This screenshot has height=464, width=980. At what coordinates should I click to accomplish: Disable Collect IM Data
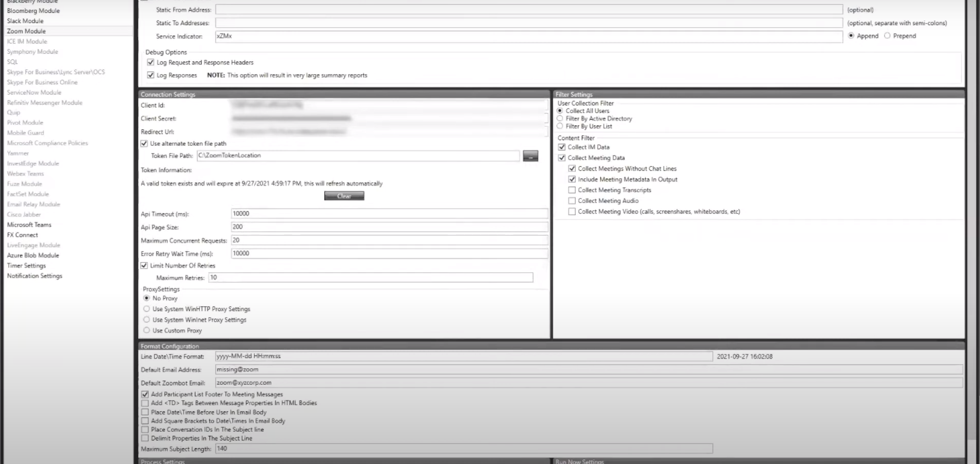[561, 147]
